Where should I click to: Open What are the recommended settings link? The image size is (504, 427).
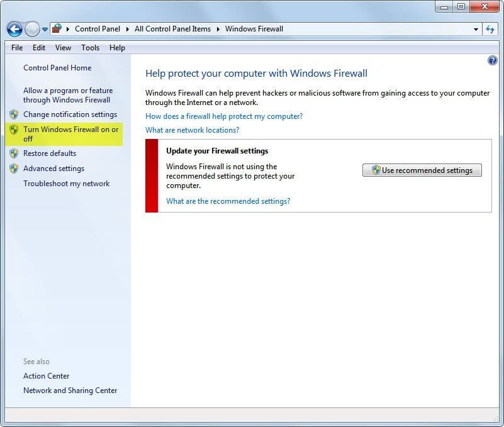click(228, 201)
